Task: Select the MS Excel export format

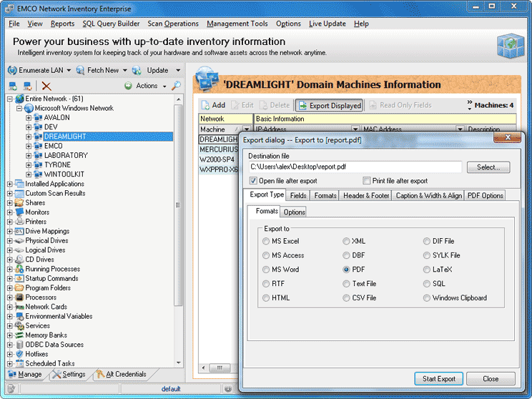Action: [x=266, y=242]
